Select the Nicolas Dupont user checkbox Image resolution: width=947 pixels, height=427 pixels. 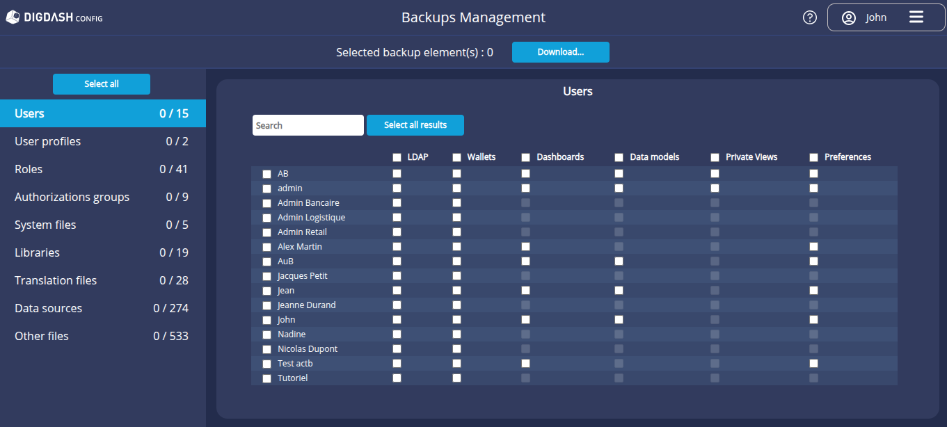pyautogui.click(x=267, y=349)
